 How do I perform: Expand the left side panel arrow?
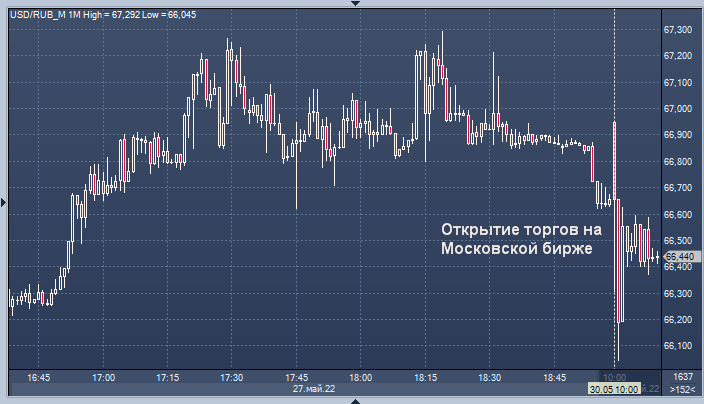pos(4,202)
